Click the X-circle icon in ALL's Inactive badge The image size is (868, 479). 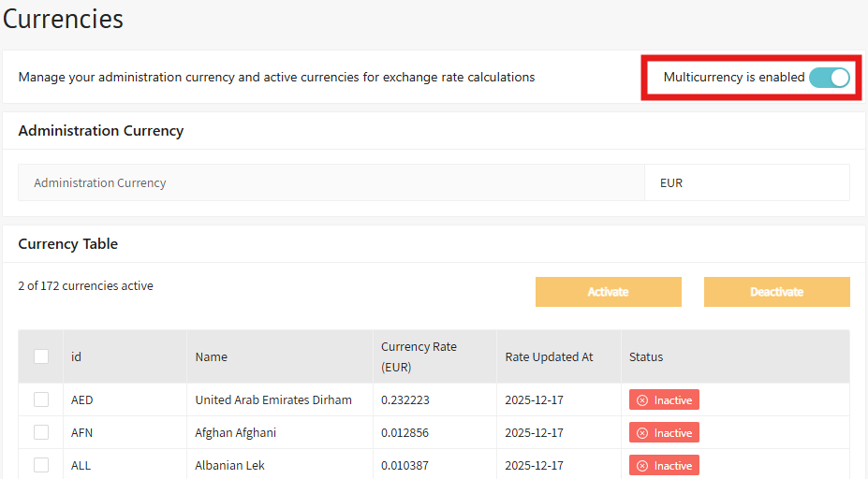click(x=642, y=466)
